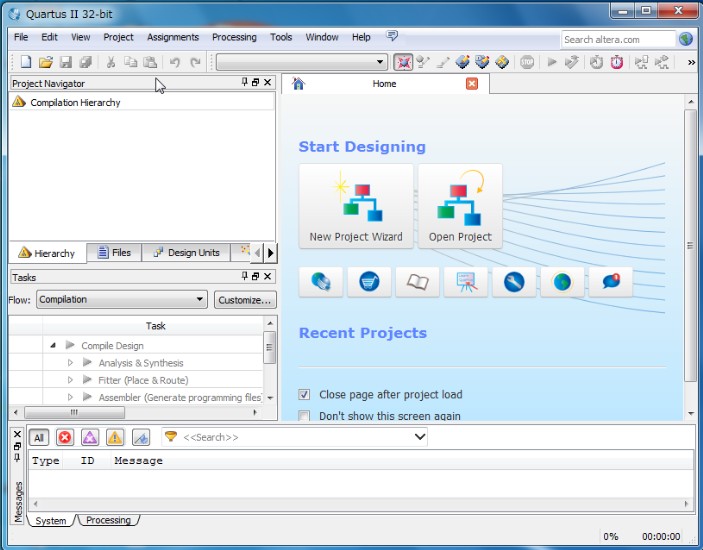This screenshot has width=703, height=550.
Task: Click the Search altera.com field
Action: click(x=618, y=39)
